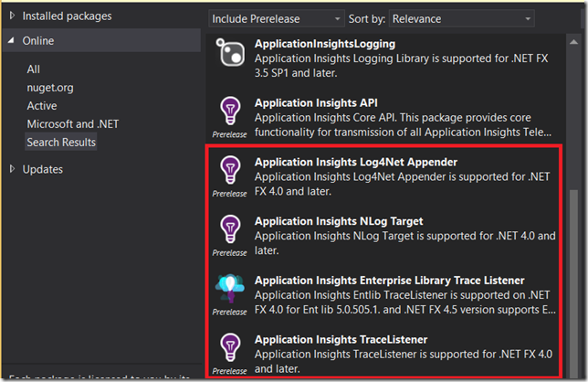
Task: Select the Application Insights API package title
Action: point(316,103)
